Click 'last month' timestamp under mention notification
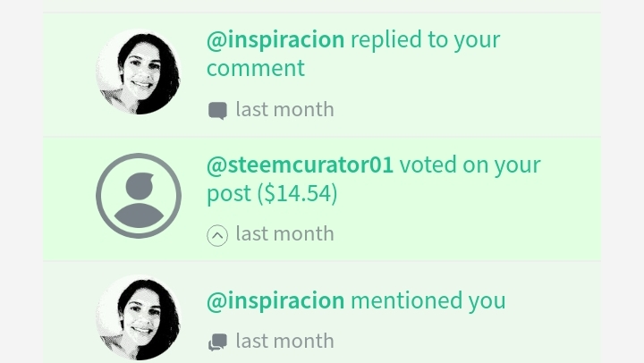 coord(284,342)
